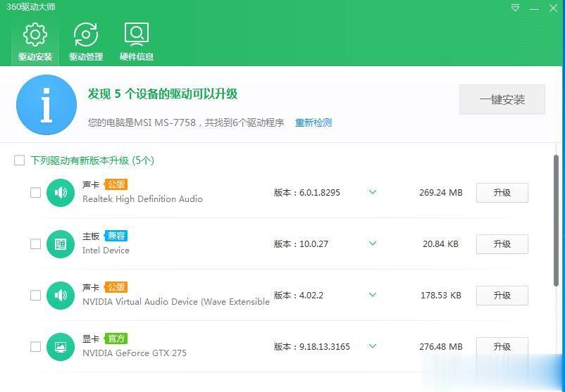Tick the NVIDIA Virtual Audio Device checkbox

tap(35, 295)
